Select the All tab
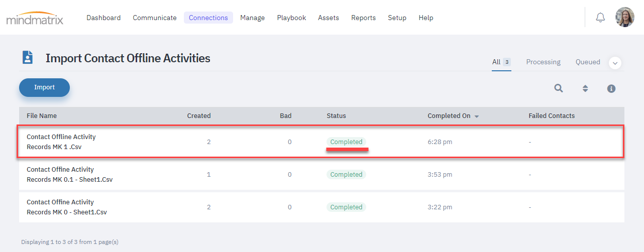The height and width of the screenshot is (252, 644). coord(501,62)
